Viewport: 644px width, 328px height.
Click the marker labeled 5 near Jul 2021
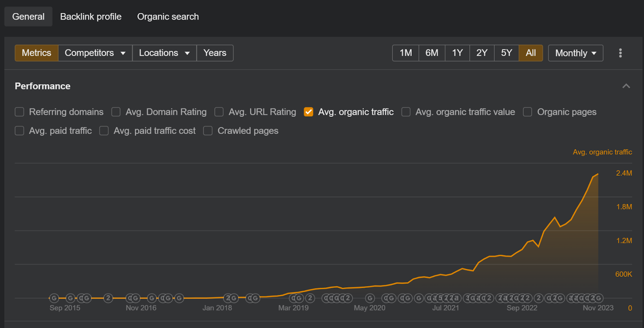440,298
